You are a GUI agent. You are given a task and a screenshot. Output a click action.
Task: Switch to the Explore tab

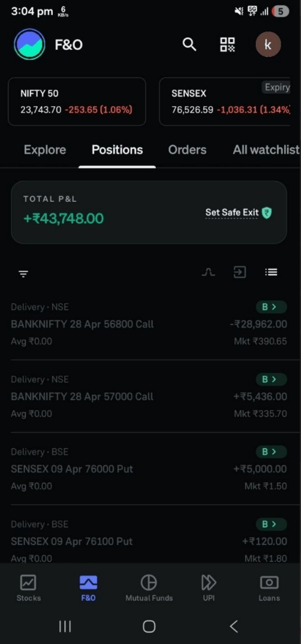[x=45, y=150]
